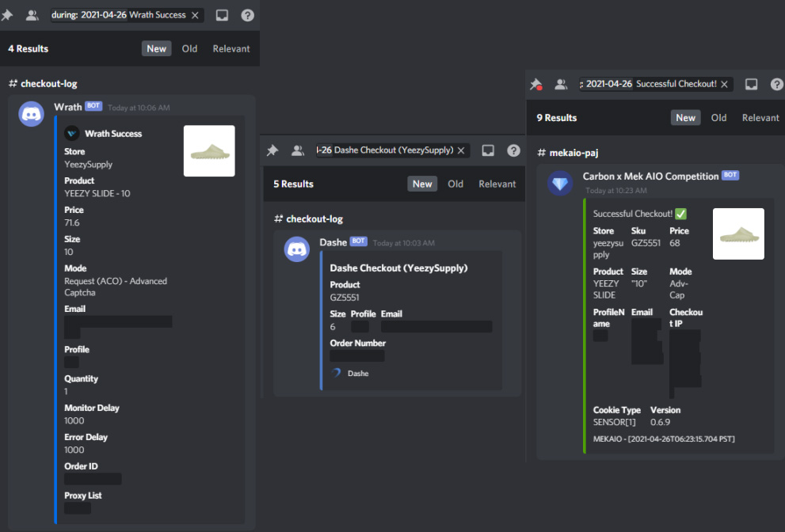Image resolution: width=785 pixels, height=532 pixels.
Task: Sort the 4 Results by Relevant
Action: (231, 48)
